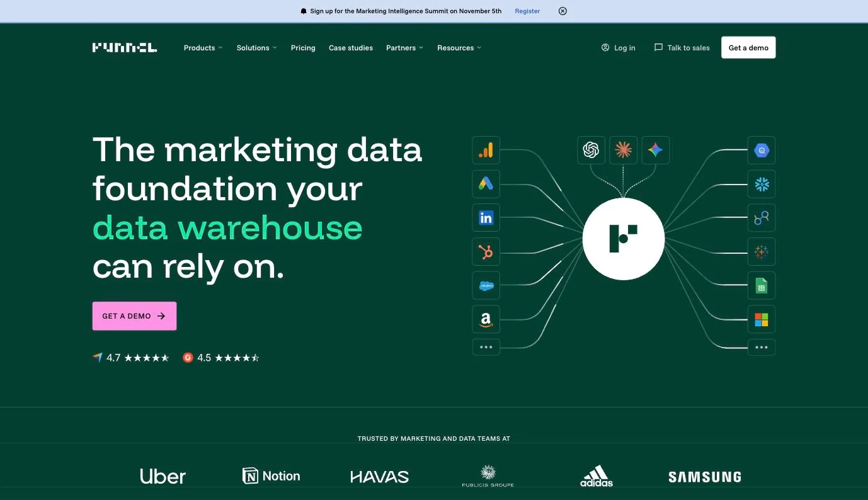Click Register for the summit
The image size is (868, 500).
527,11
